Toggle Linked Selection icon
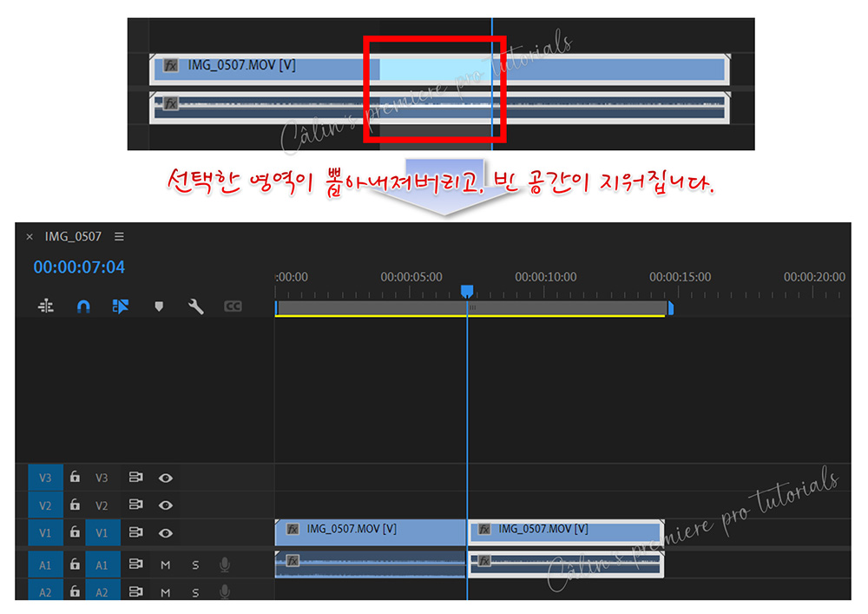 coord(120,307)
